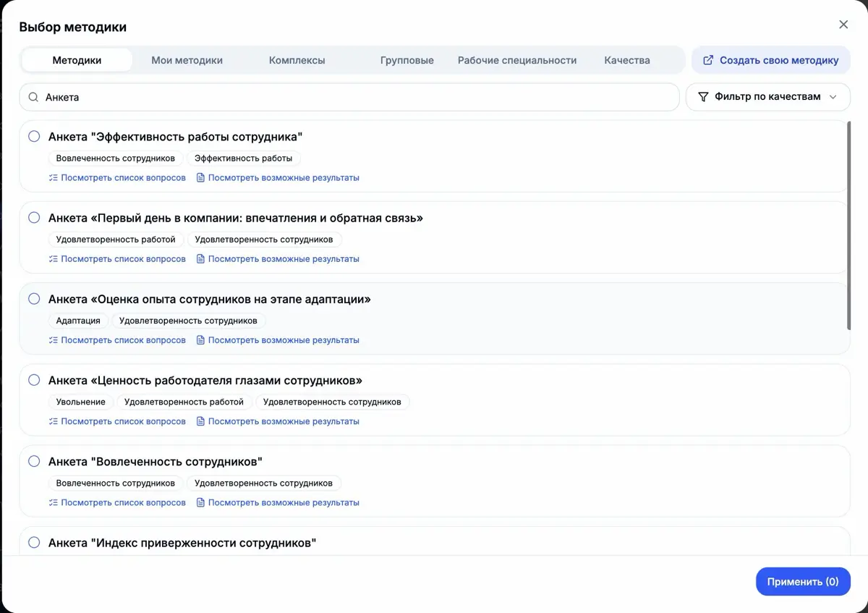View question list for "Вовлеченность сотрудников"
The height and width of the screenshot is (613, 868).
tap(117, 502)
